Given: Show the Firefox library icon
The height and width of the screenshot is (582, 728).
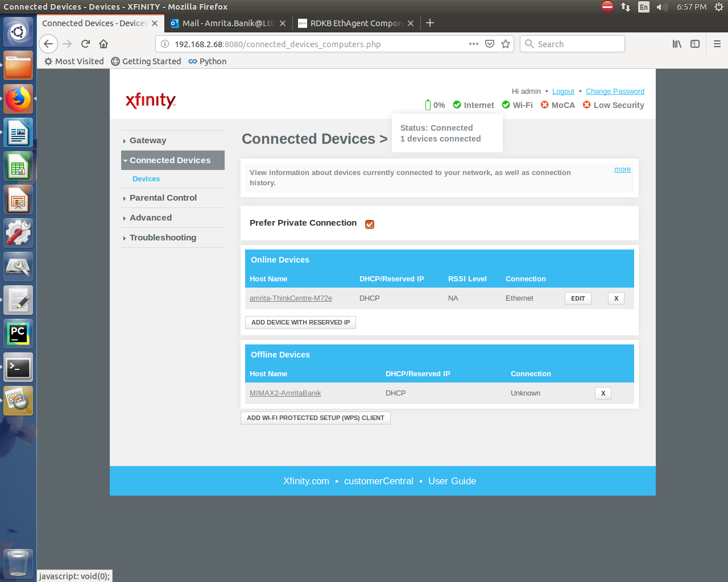Looking at the screenshot, I should click(677, 44).
